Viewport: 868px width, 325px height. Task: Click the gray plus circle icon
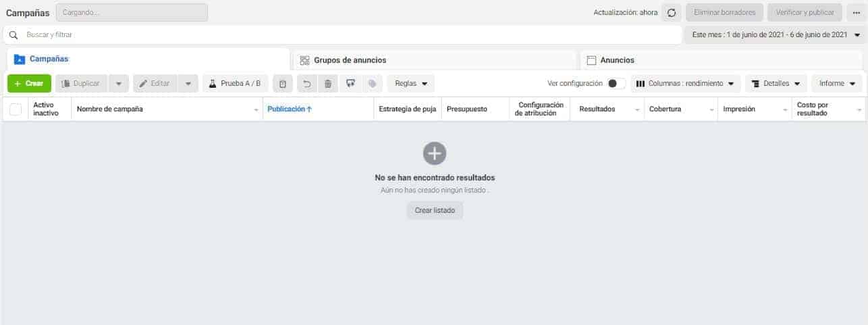tap(435, 154)
